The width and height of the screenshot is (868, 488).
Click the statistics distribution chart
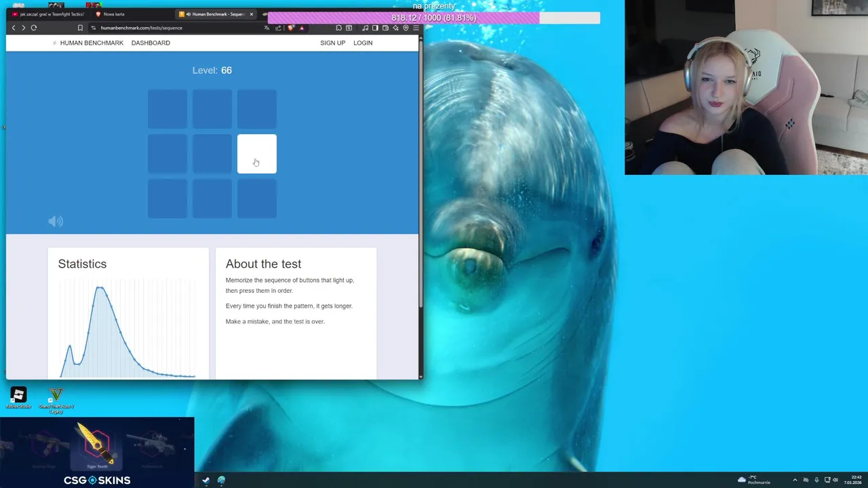point(127,329)
